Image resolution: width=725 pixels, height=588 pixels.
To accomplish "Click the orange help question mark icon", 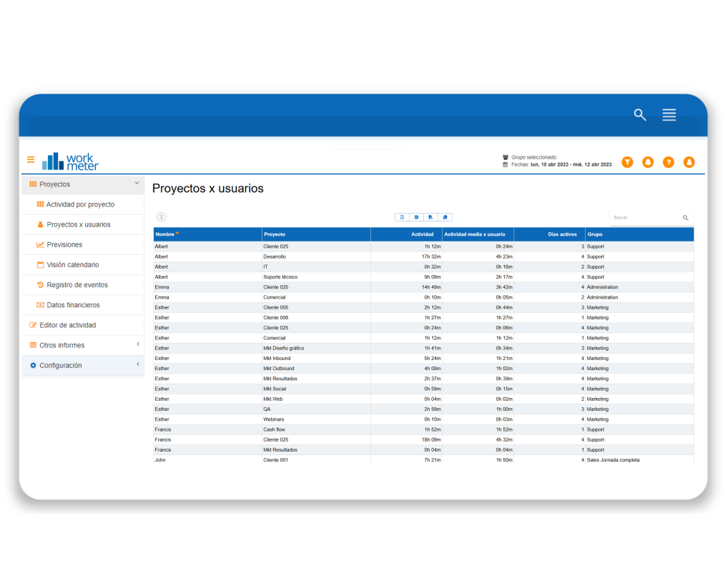I will click(668, 162).
